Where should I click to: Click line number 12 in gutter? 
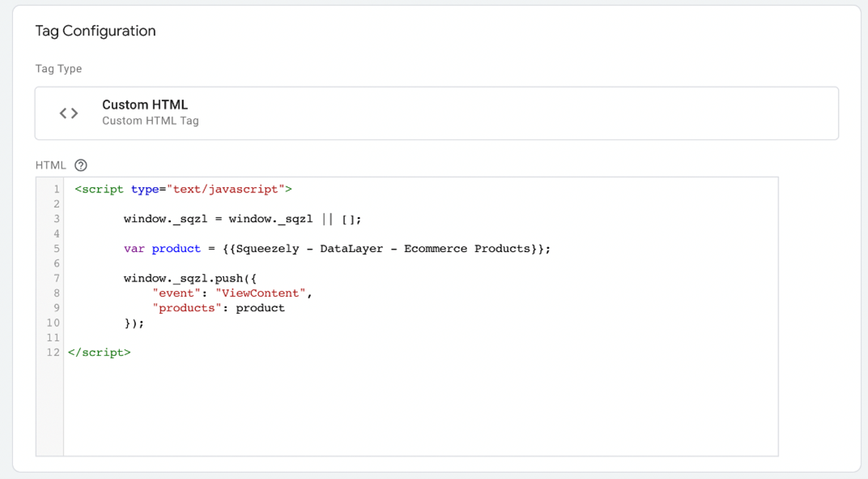53,353
